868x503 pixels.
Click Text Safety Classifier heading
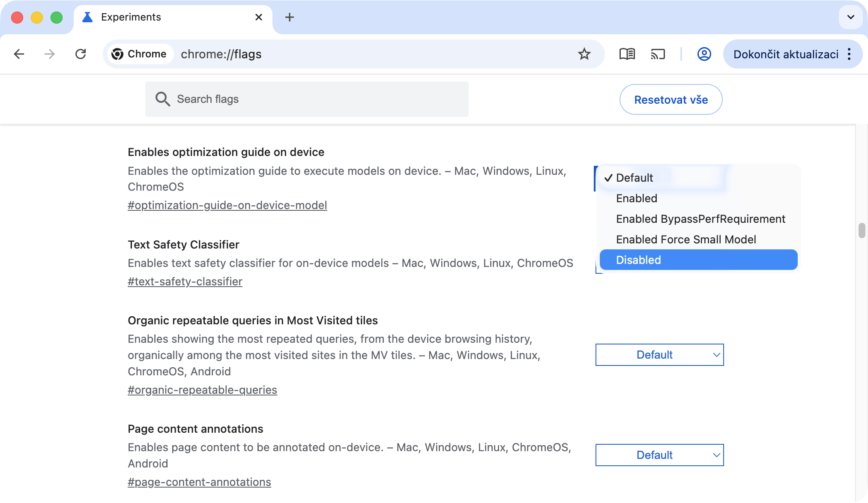pyautogui.click(x=183, y=245)
